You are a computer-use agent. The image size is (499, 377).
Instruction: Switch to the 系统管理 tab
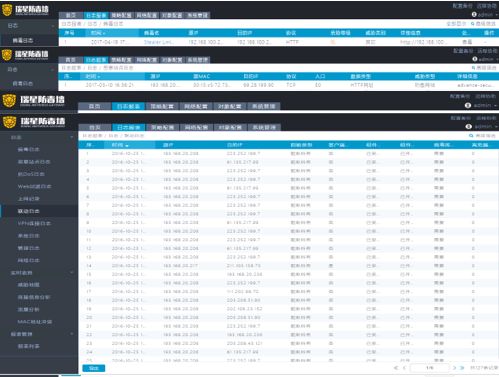(264, 127)
